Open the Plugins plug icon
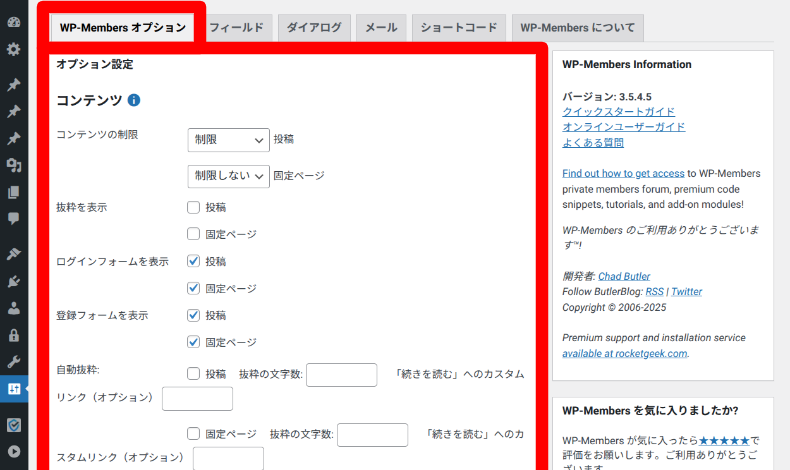The height and width of the screenshot is (470, 790). click(14, 281)
